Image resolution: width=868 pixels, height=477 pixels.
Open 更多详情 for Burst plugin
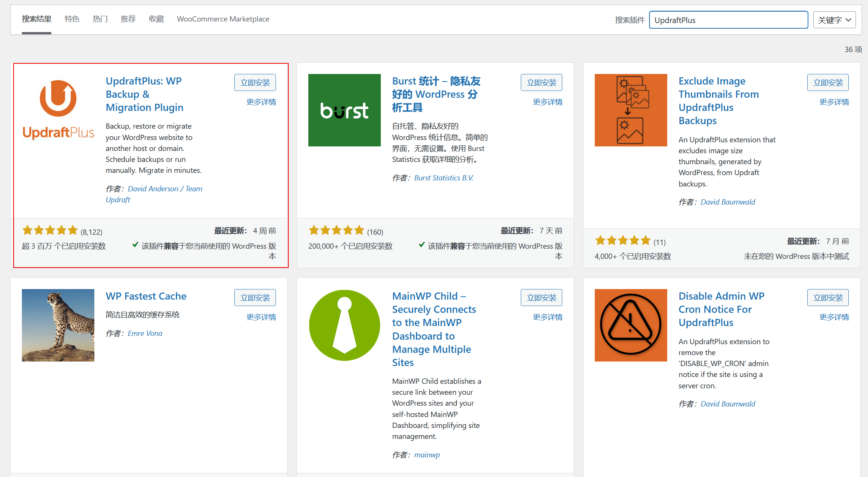pos(547,102)
